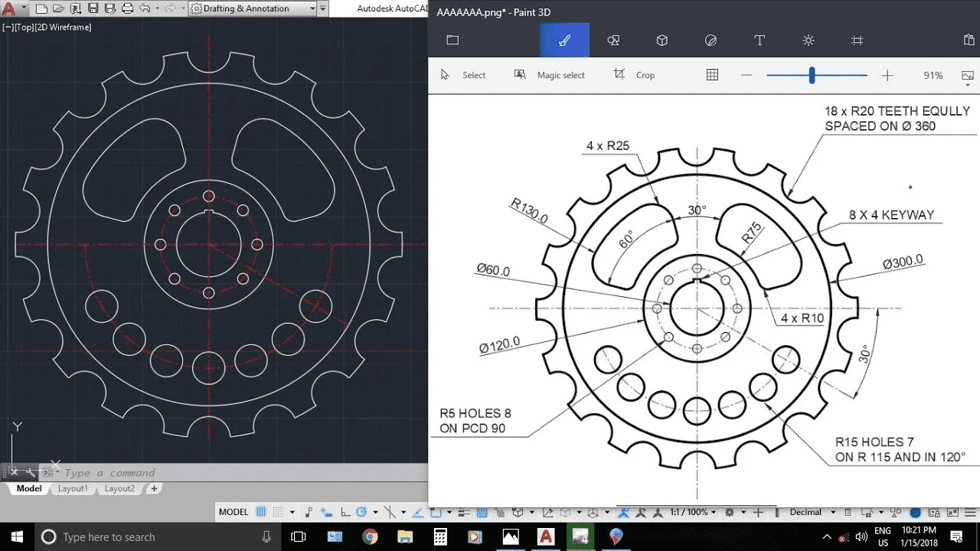Click the command line customize wrench icon
Screen dimensions: 980x551
pos(30,472)
